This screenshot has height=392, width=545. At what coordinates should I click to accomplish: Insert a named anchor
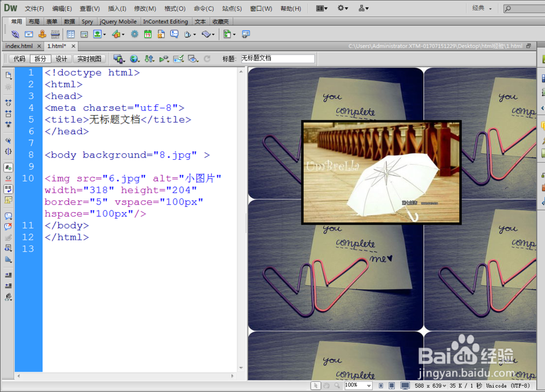point(42,34)
